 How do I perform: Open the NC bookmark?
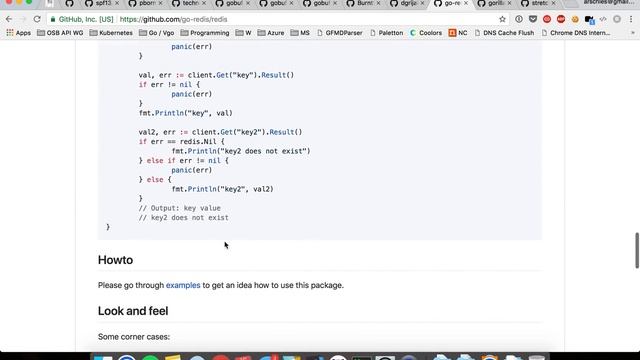pos(458,33)
